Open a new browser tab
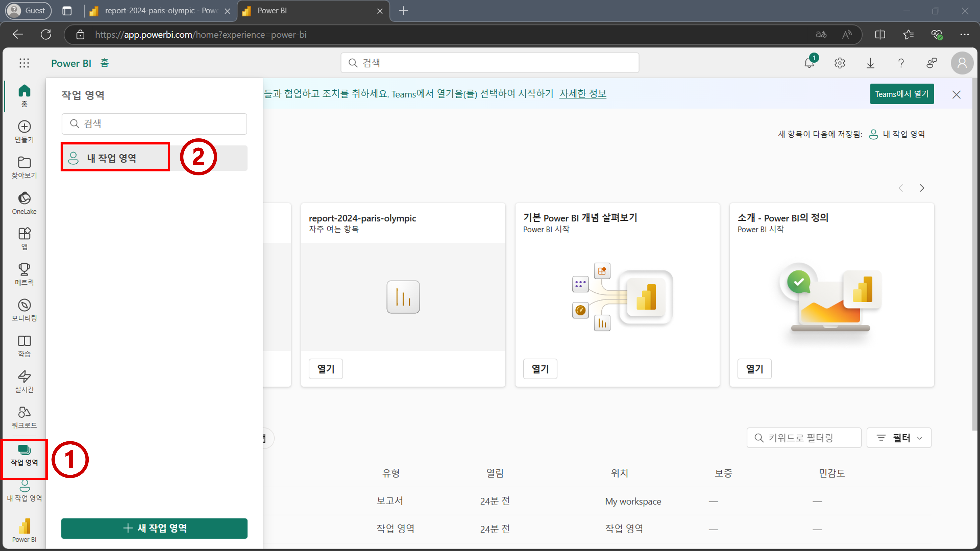Image resolution: width=980 pixels, height=551 pixels. click(x=404, y=11)
